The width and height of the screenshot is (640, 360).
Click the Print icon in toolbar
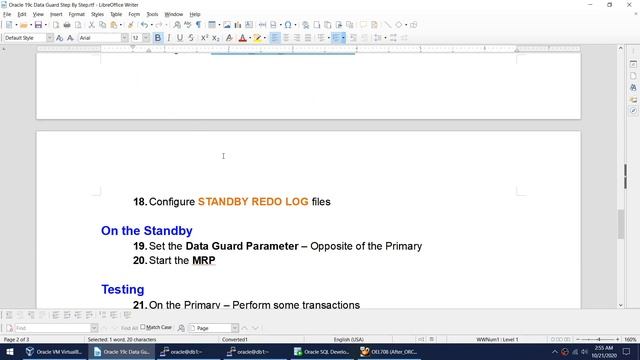(67, 25)
